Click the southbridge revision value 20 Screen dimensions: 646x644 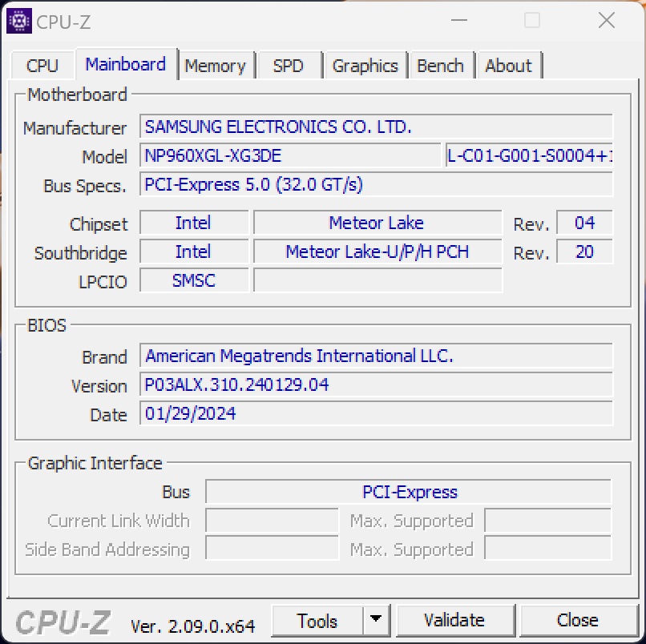pos(584,252)
